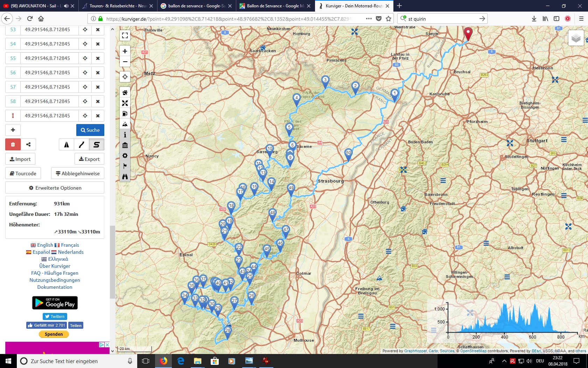Reload the current page

tap(30, 19)
